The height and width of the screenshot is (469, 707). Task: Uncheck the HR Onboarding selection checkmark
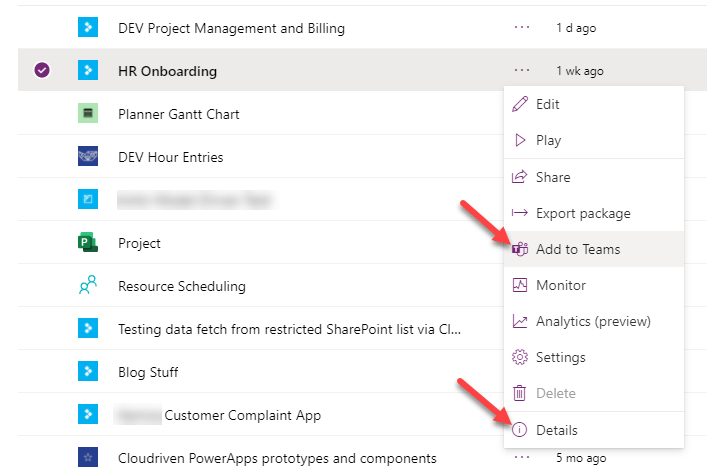(41, 71)
